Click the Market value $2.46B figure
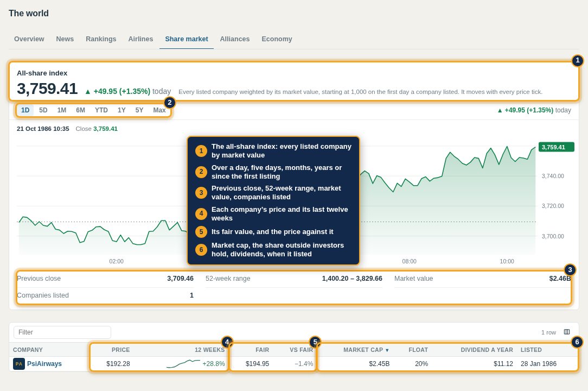The width and height of the screenshot is (588, 391). [560, 279]
